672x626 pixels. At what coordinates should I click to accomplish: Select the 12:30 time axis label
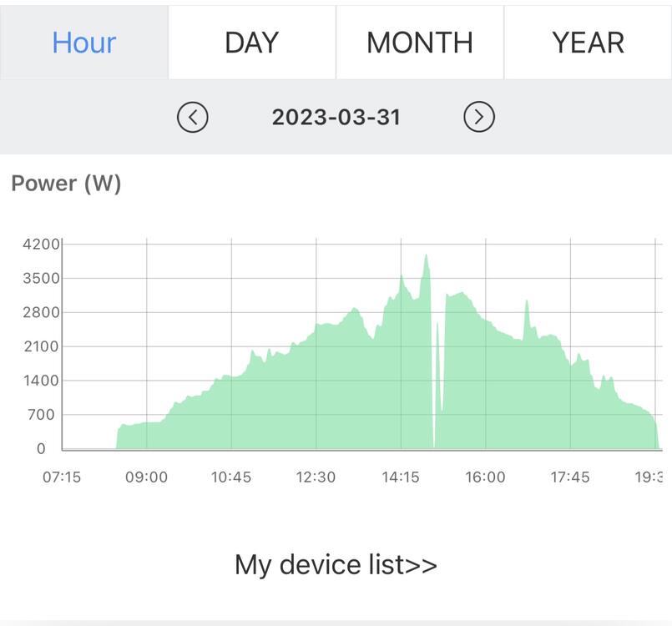[x=316, y=477]
